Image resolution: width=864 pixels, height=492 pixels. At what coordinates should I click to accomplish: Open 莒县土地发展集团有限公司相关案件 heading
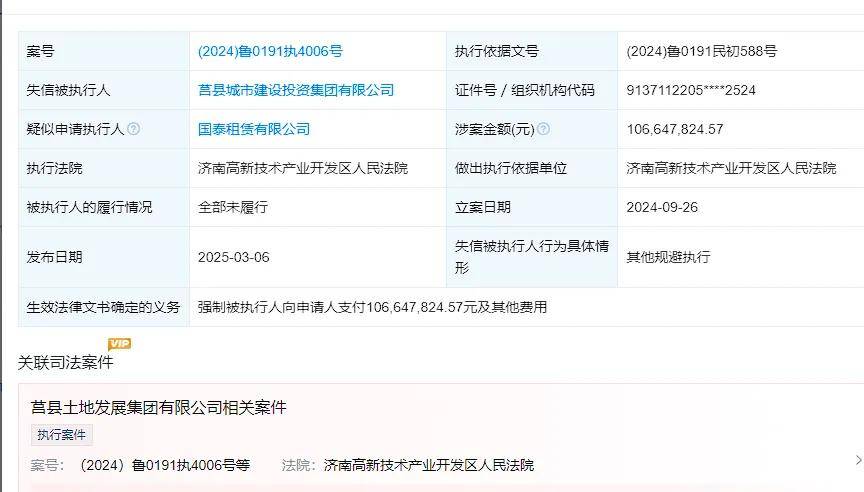point(159,407)
